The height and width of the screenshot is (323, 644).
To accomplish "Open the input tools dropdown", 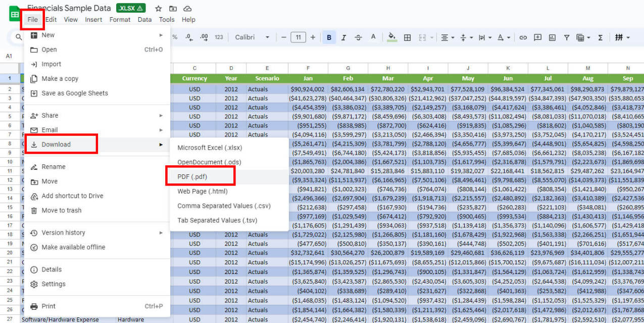I will click(x=622, y=37).
